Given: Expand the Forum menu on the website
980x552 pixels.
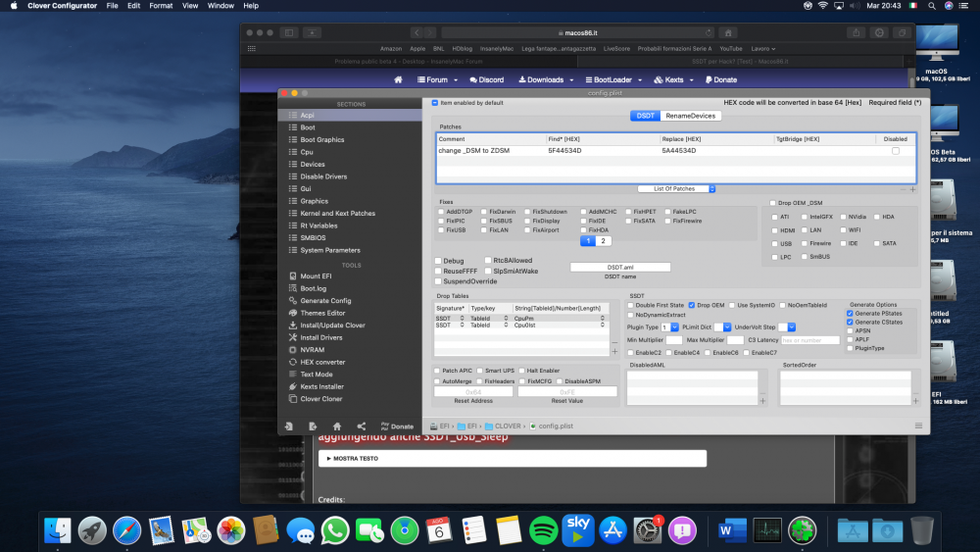Looking at the screenshot, I should (x=437, y=80).
